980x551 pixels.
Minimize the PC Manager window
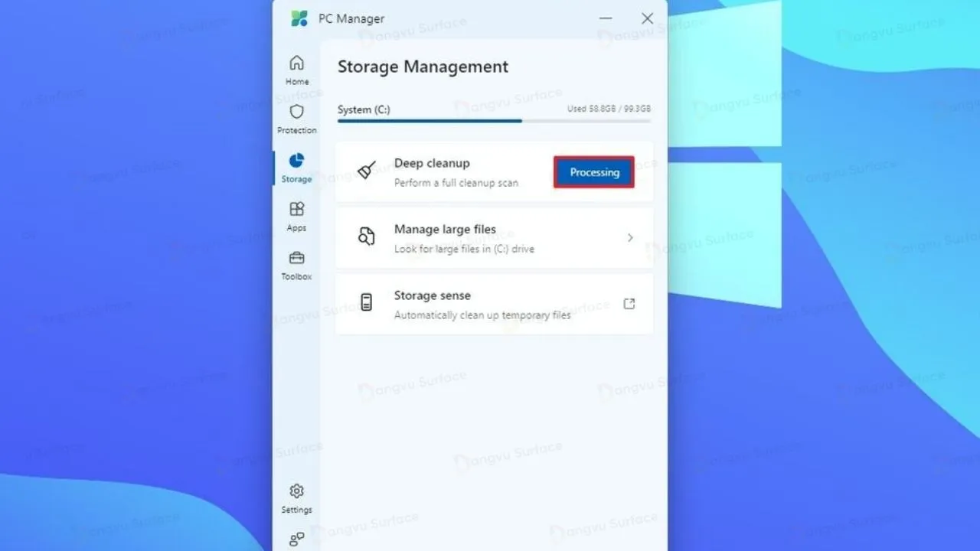pyautogui.click(x=606, y=18)
